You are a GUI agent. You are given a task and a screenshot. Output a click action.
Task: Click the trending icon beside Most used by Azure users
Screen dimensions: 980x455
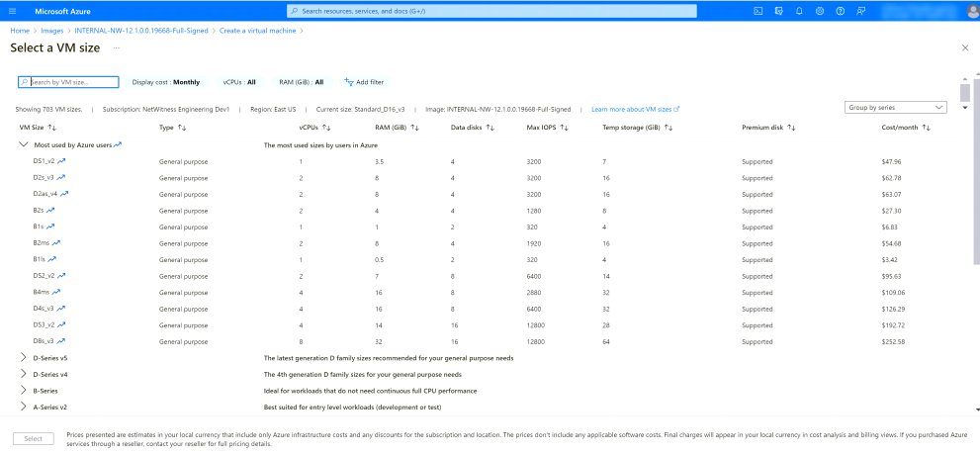(x=118, y=145)
